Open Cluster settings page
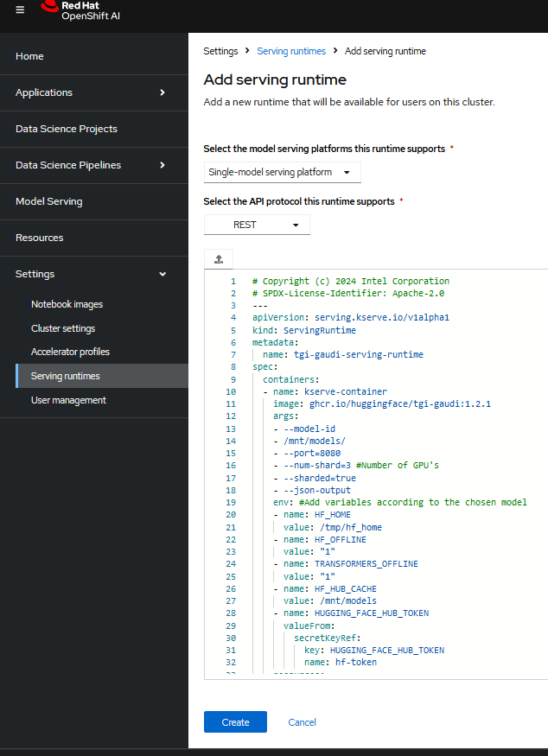The width and height of the screenshot is (548, 756). 63,328
